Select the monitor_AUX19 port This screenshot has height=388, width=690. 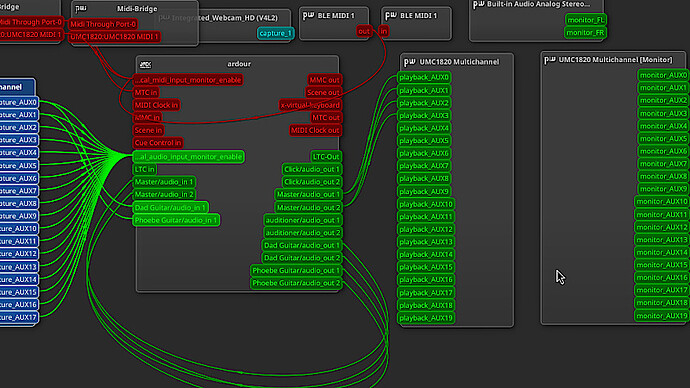(x=661, y=315)
